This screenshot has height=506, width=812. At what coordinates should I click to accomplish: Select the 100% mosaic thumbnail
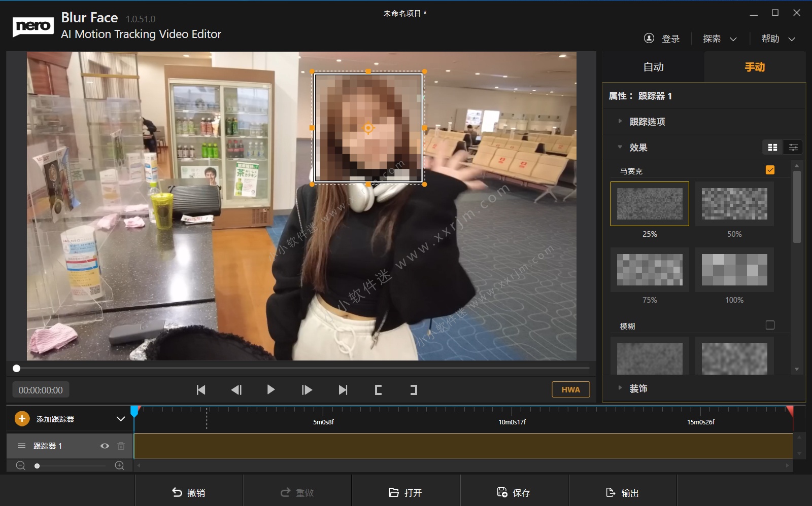734,270
